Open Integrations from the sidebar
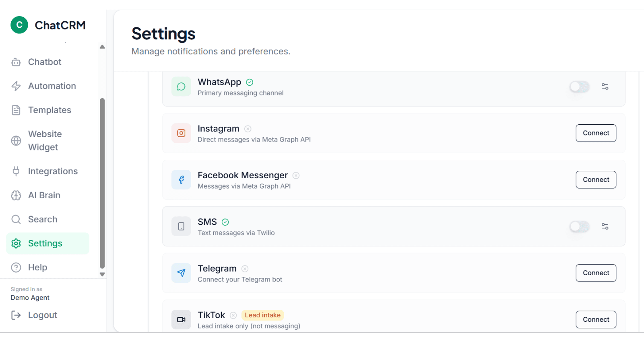644x362 pixels. point(53,171)
